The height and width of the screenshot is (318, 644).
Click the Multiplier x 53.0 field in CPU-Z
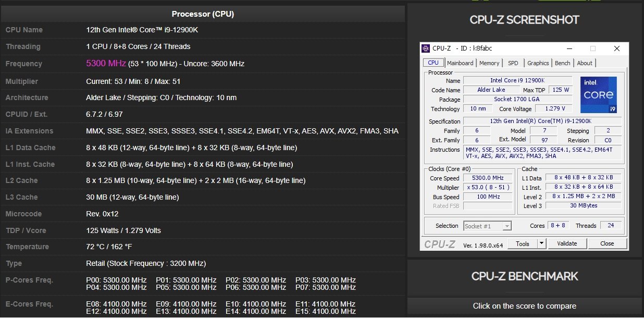[x=488, y=187]
